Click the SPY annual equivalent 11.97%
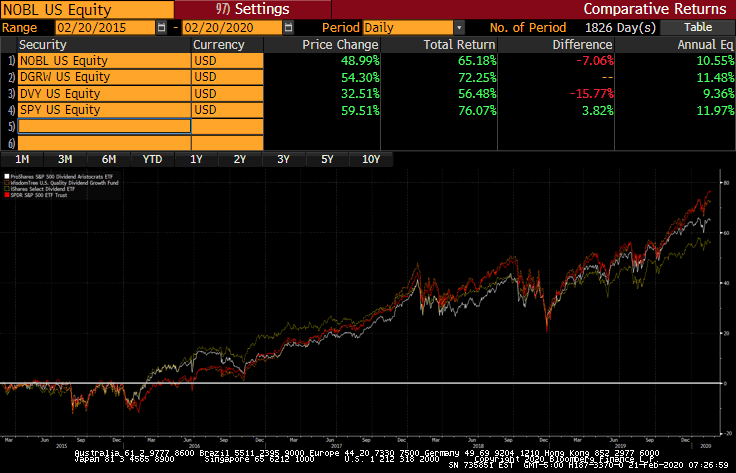Image resolution: width=736 pixels, height=473 pixels. (715, 110)
